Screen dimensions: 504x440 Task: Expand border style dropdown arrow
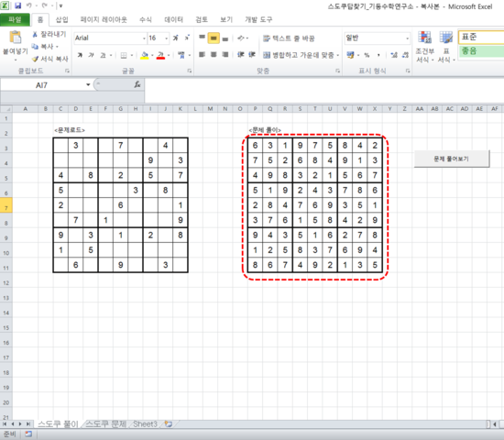132,55
